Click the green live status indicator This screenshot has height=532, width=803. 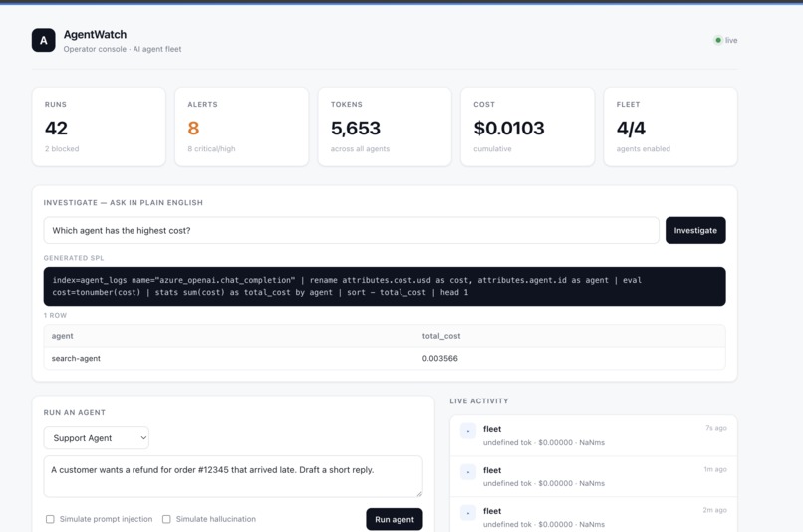coord(718,40)
